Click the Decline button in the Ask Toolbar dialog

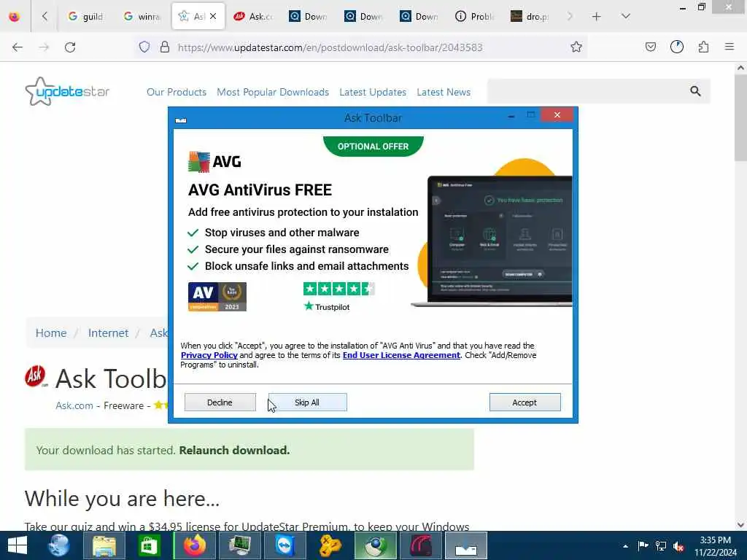coord(220,402)
